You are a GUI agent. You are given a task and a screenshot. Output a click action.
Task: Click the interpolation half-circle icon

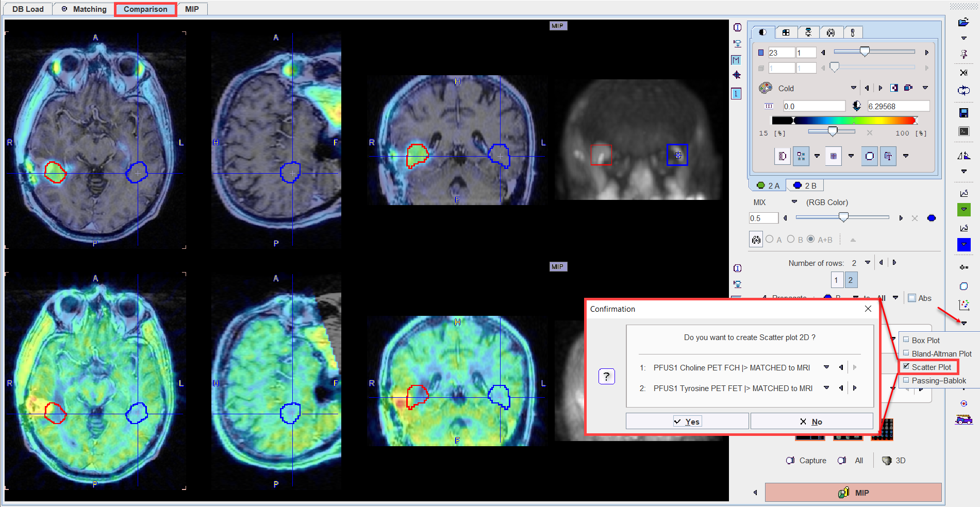(x=782, y=156)
